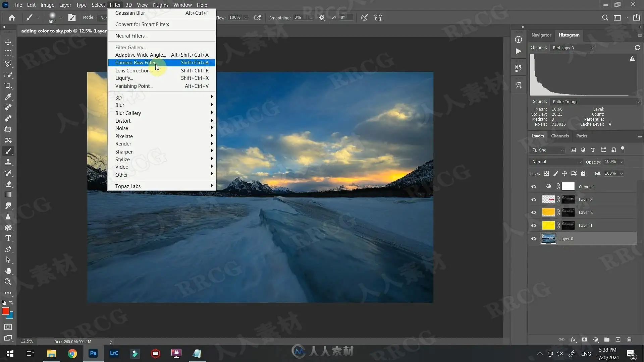Open the Normal blend mode dropdown

556,162
